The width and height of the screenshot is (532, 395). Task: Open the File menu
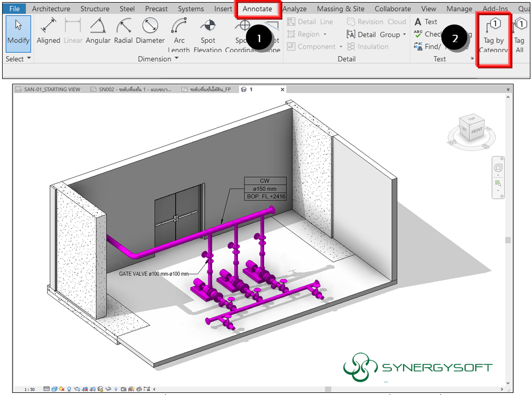tap(14, 9)
